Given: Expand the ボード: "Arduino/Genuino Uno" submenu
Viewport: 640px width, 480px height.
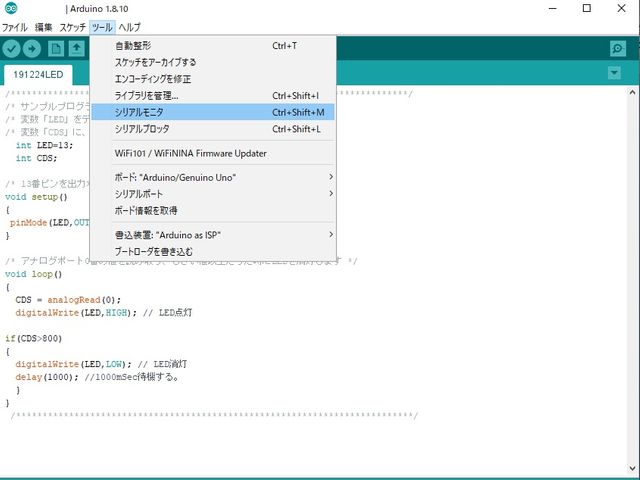Looking at the screenshot, I should pos(213,177).
